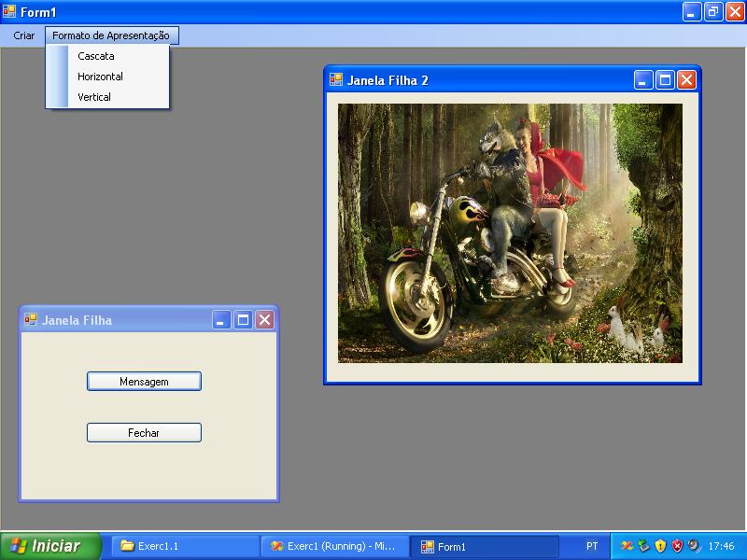
Task: Close the Janela Filha 2 window
Action: click(686, 80)
